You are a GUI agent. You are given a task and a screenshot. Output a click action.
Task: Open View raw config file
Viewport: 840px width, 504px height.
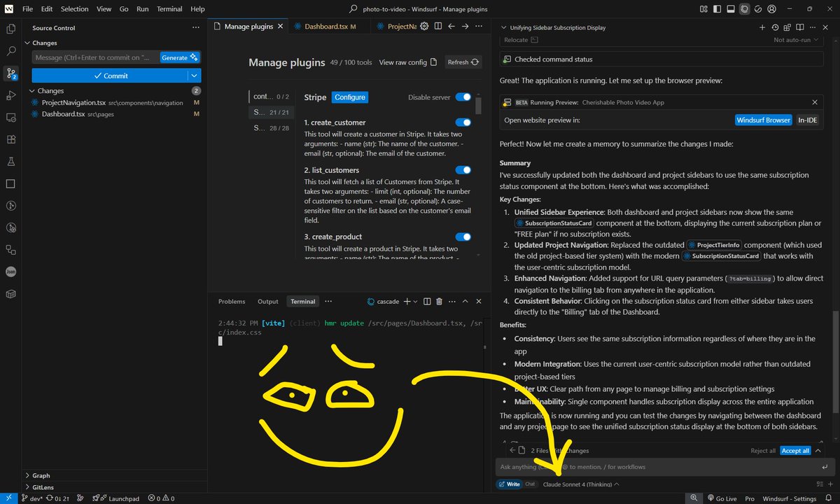(x=407, y=62)
